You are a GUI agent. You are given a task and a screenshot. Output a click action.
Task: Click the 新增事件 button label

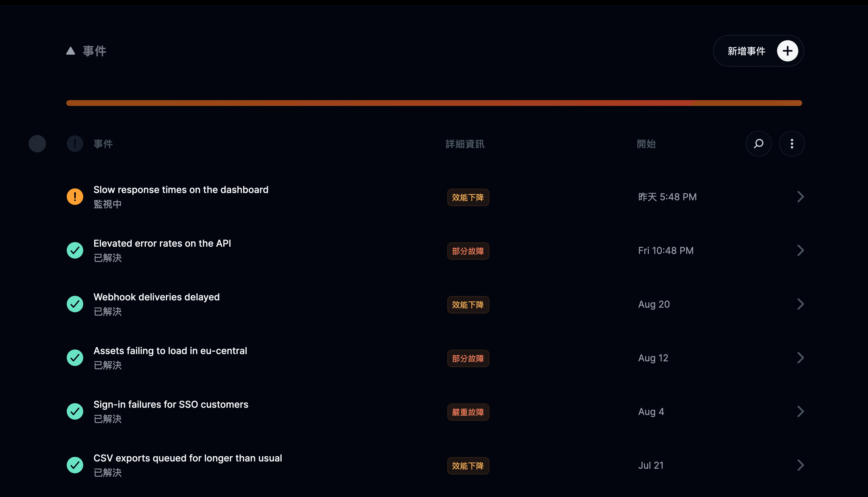(747, 51)
